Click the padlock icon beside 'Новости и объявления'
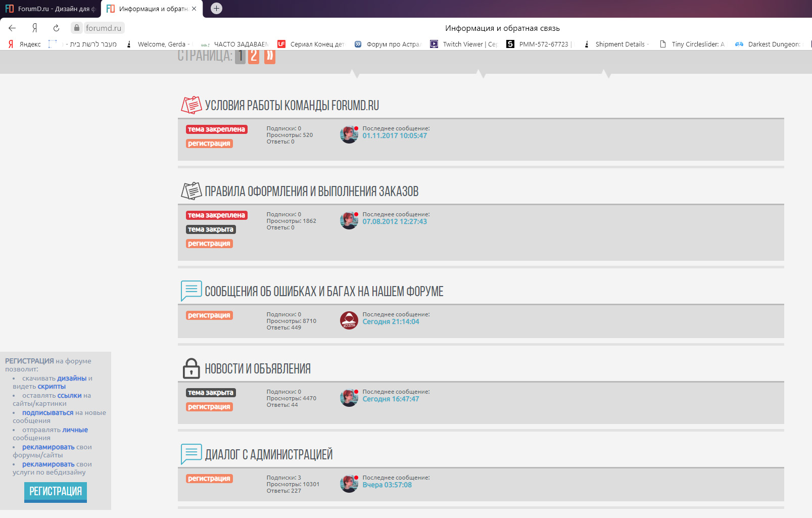Screen dimensions: 812x518 click(x=192, y=368)
